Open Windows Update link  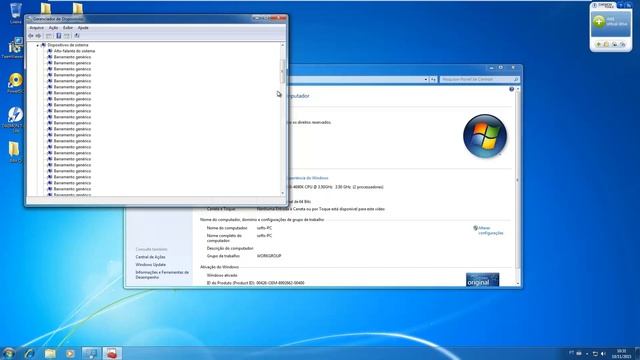coord(151,265)
